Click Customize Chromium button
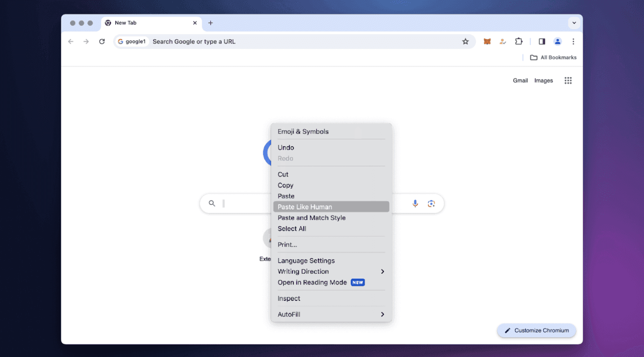Viewport: 644px width, 357px height. pos(536,330)
